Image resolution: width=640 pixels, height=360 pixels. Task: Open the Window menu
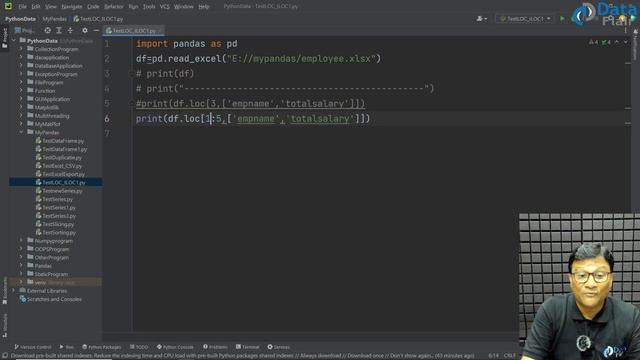coord(184,7)
